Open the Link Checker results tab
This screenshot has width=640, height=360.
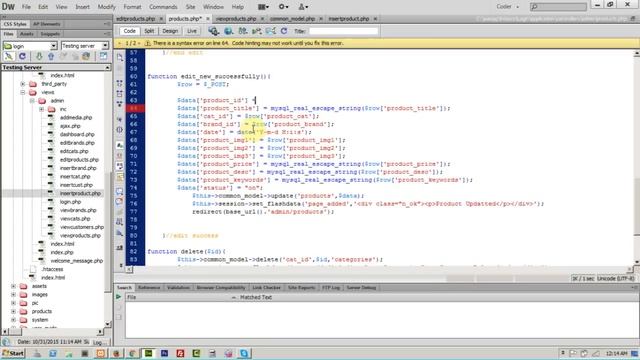266,288
